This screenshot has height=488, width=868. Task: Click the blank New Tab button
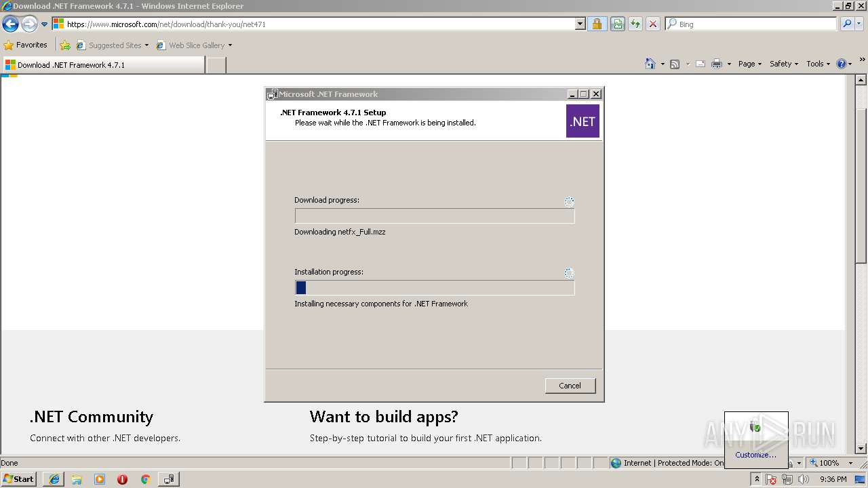point(216,65)
